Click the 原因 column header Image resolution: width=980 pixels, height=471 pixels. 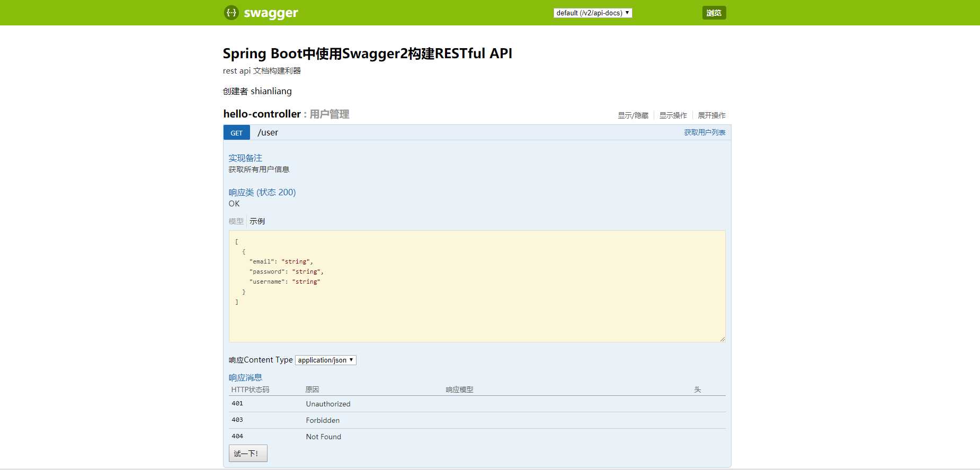click(x=312, y=390)
